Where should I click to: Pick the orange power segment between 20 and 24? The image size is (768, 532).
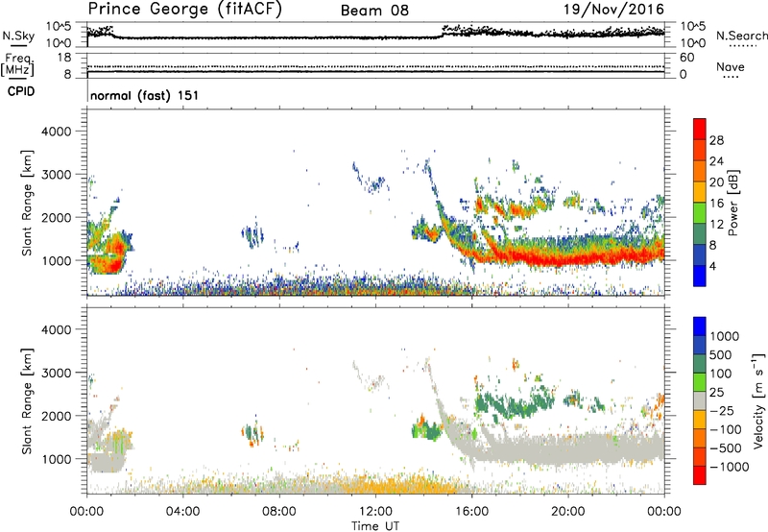click(700, 172)
